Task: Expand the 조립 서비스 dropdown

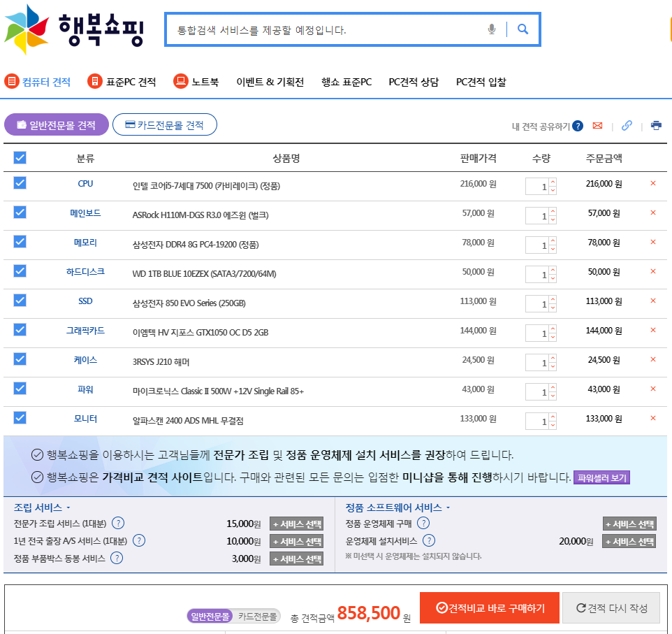Action: coord(42,508)
